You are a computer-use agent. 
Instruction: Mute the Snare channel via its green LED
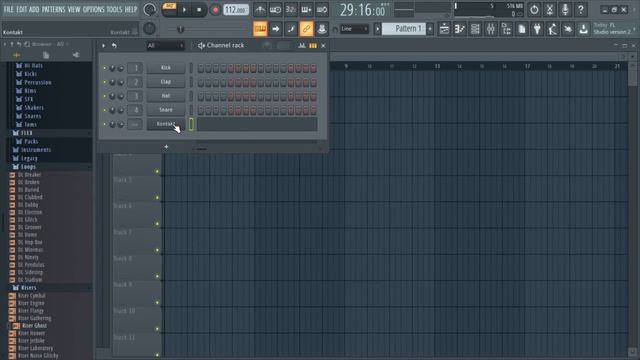(x=104, y=110)
